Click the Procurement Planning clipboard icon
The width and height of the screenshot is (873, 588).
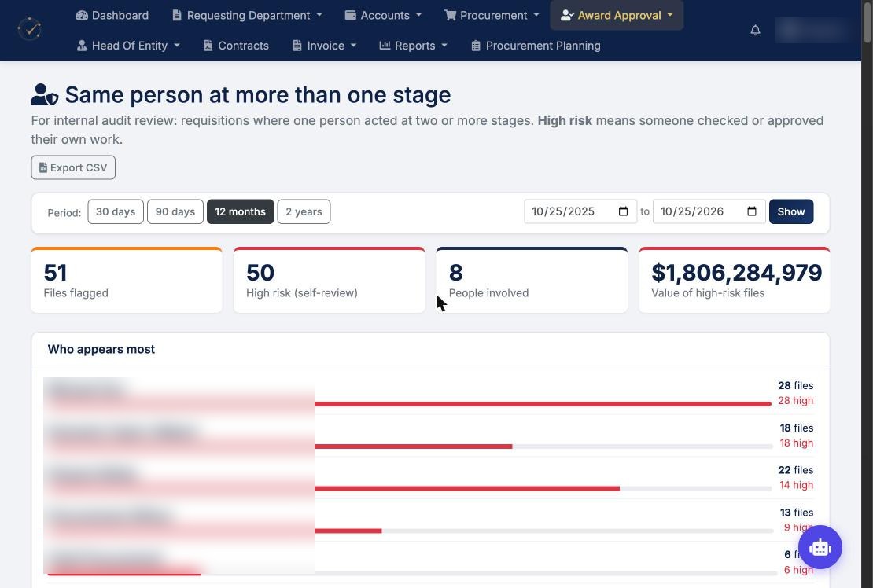click(476, 46)
